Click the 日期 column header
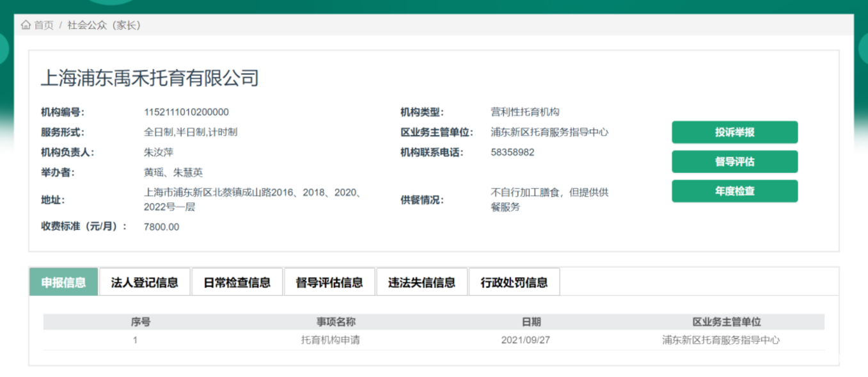This screenshot has height=377, width=868. 531,322
